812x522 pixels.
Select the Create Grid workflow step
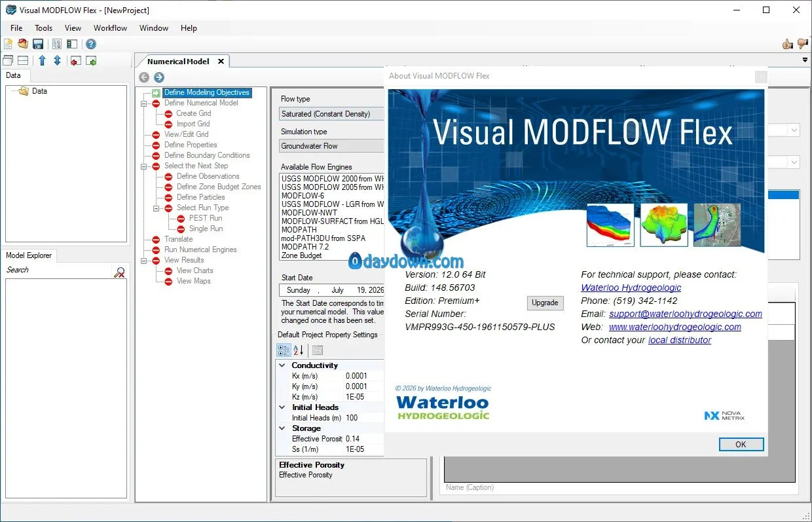194,113
